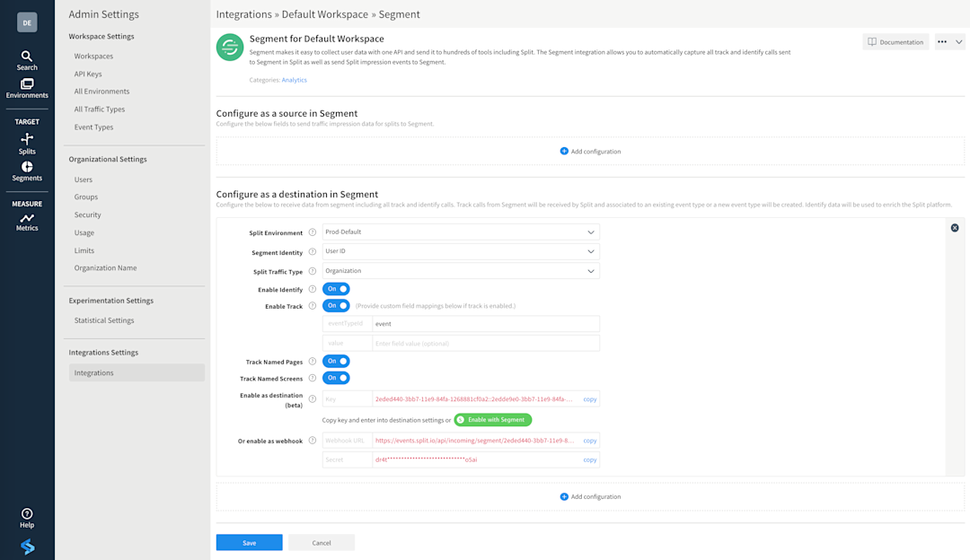Click the Save button
The height and width of the screenshot is (560, 970).
tap(250, 543)
